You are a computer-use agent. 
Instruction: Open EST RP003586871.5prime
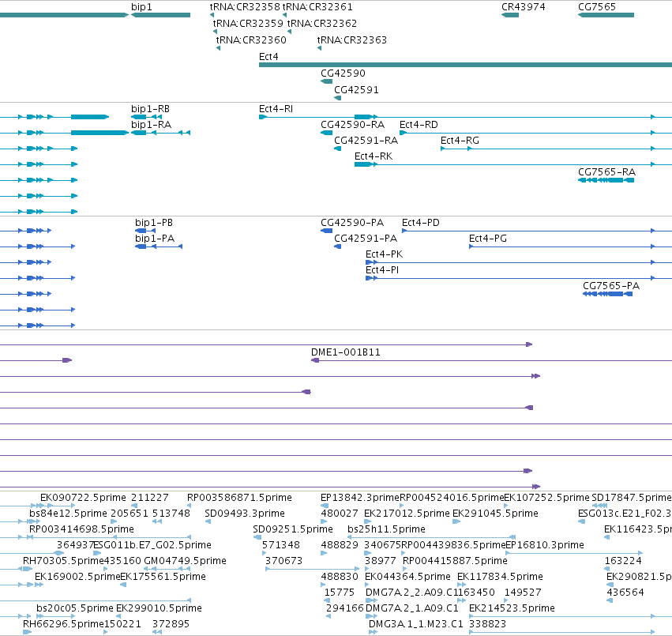coord(239,498)
